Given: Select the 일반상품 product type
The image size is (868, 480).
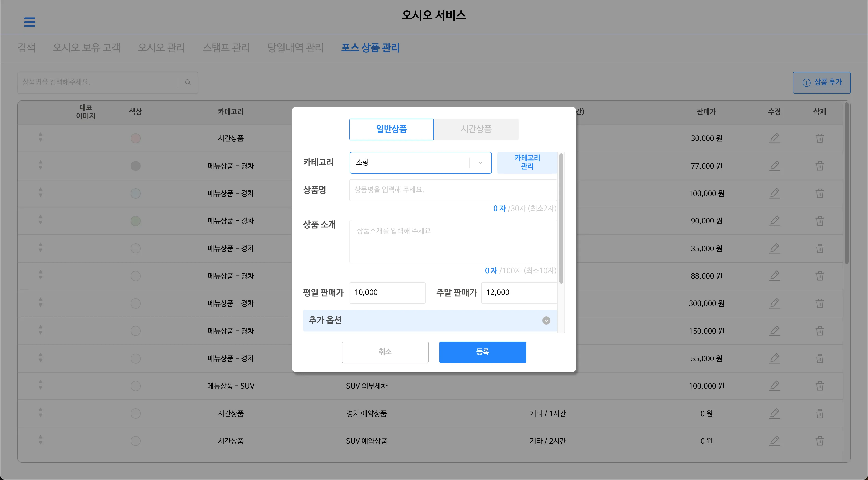Looking at the screenshot, I should [x=391, y=129].
